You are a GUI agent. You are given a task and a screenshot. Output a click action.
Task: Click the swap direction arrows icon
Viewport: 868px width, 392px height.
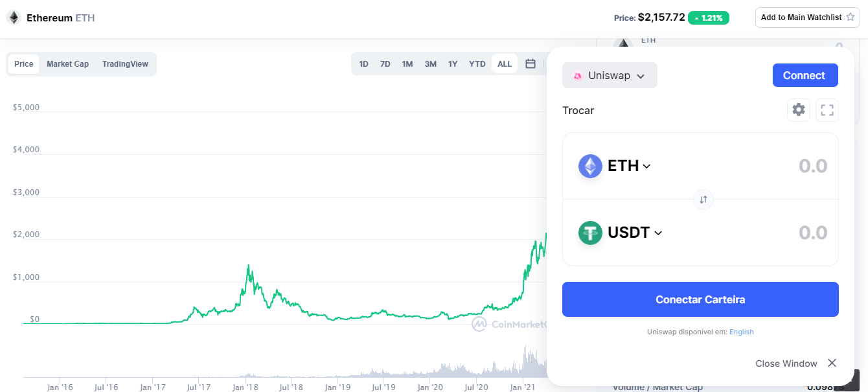tap(703, 200)
